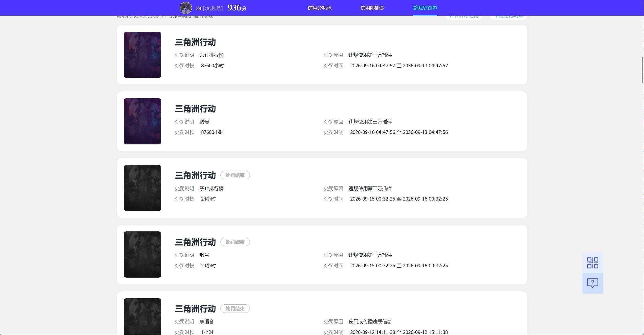Click date range 2026-09-12 14:11:38 至 15:11:38
This screenshot has width=644, height=335.
point(399,332)
